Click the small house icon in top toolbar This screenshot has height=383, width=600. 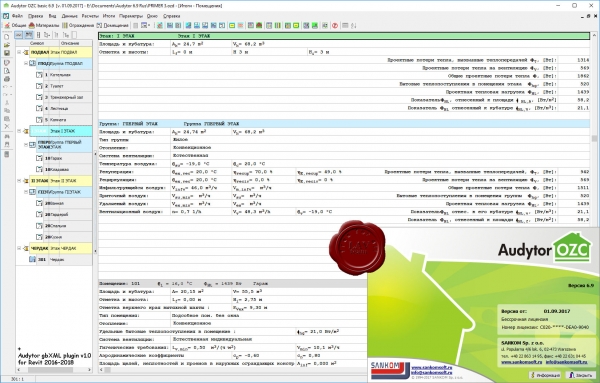point(259,26)
